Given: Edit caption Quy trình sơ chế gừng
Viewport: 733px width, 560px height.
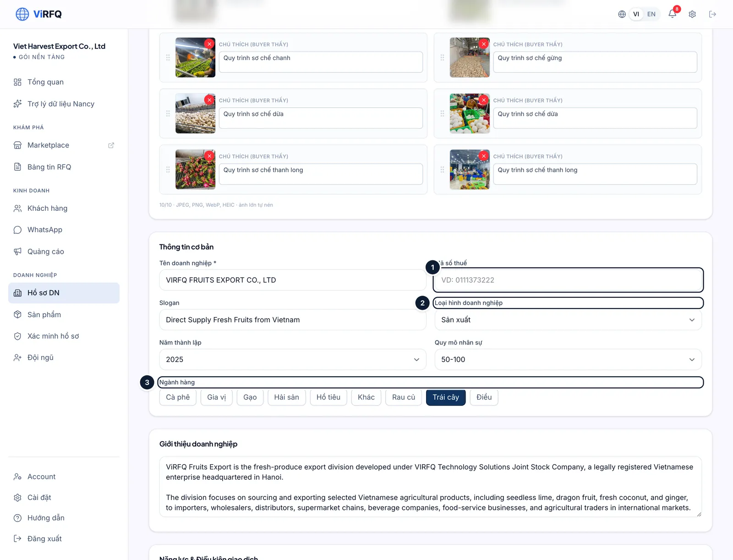Looking at the screenshot, I should click(595, 62).
